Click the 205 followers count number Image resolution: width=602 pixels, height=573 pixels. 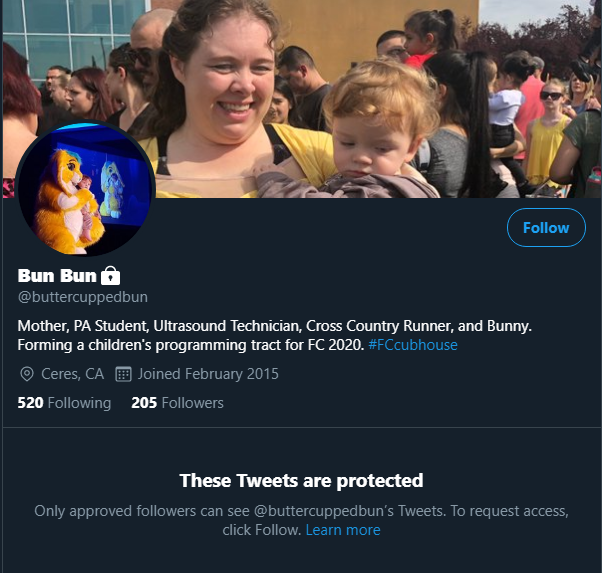tap(144, 403)
